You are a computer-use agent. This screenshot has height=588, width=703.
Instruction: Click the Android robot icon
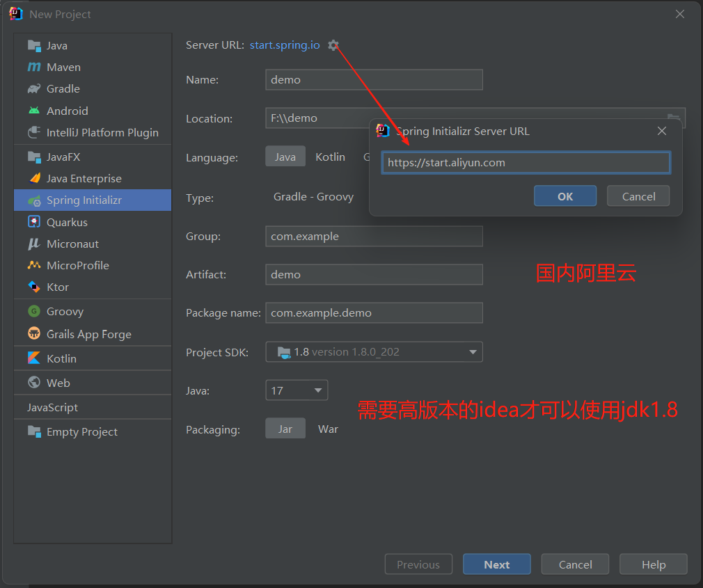tap(34, 110)
